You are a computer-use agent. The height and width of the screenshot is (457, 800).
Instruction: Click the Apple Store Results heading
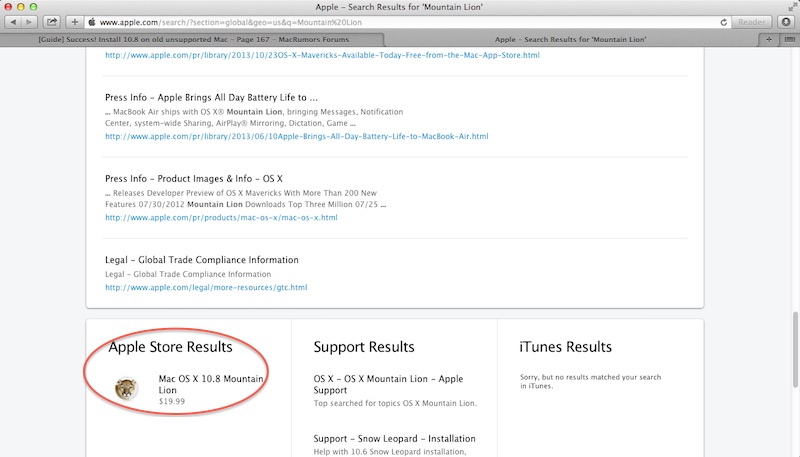pyautogui.click(x=170, y=347)
